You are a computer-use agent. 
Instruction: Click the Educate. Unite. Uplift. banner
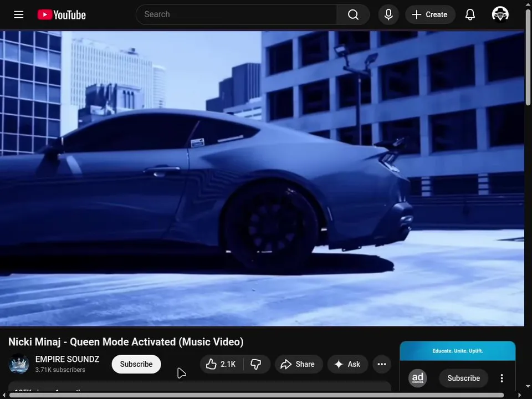tap(457, 351)
